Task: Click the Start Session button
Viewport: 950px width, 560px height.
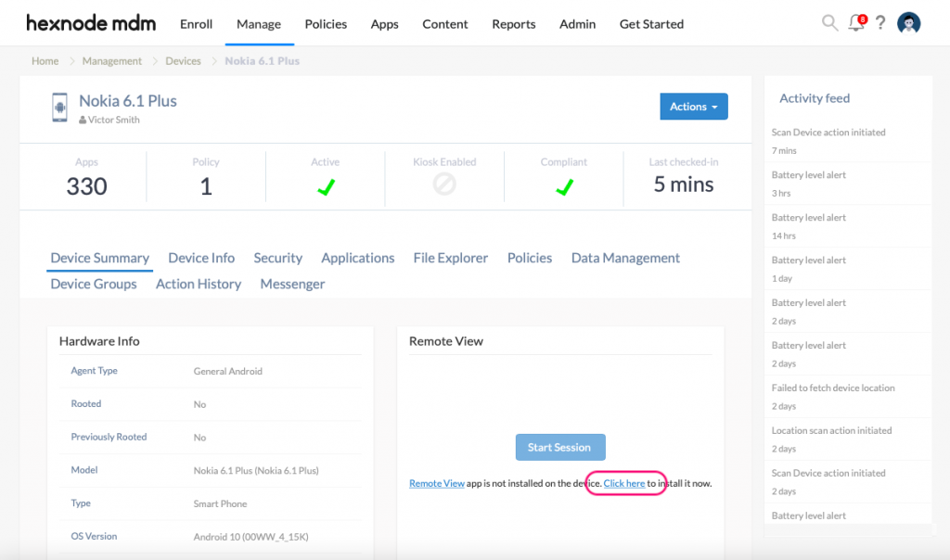Action: tap(560, 447)
